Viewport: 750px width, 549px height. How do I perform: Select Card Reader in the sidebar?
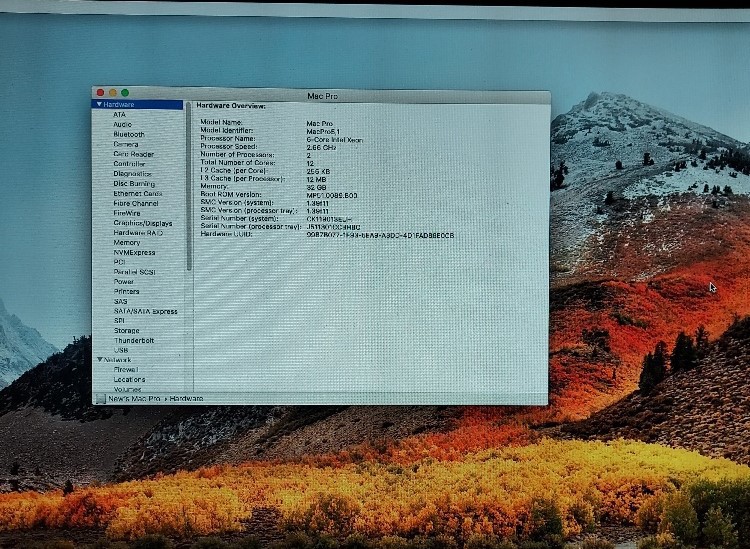click(x=133, y=154)
